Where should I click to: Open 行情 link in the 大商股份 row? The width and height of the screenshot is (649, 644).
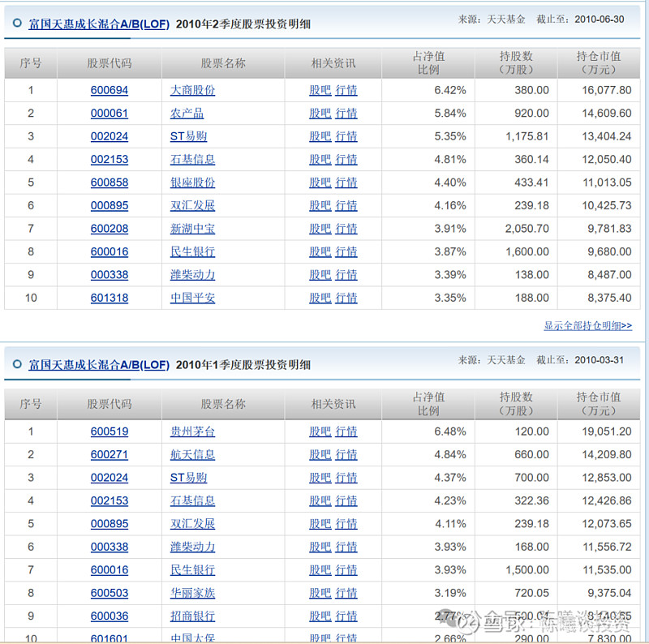point(346,90)
